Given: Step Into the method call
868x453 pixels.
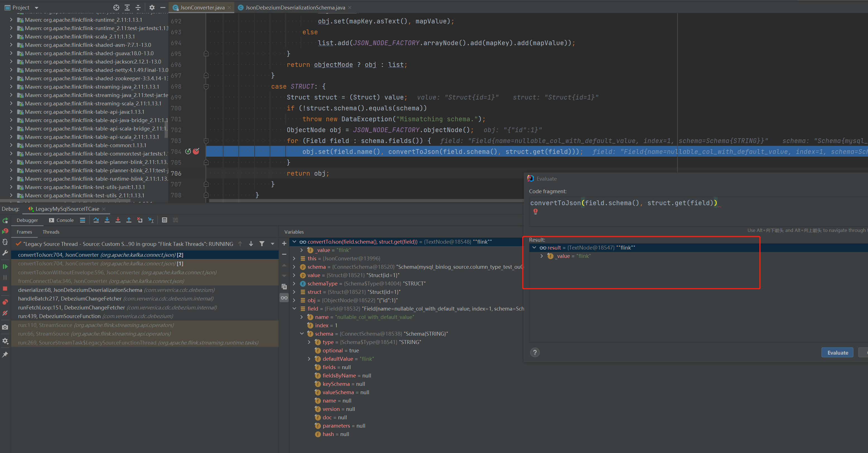Looking at the screenshot, I should coord(107,220).
